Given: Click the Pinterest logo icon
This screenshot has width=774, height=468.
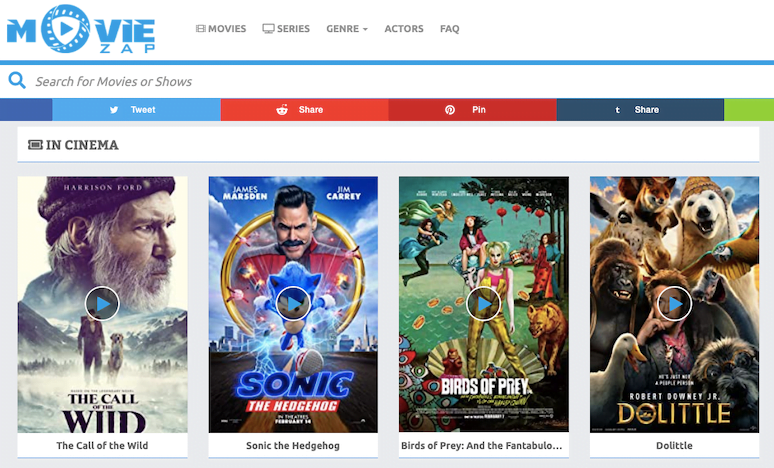Looking at the screenshot, I should tap(450, 110).
